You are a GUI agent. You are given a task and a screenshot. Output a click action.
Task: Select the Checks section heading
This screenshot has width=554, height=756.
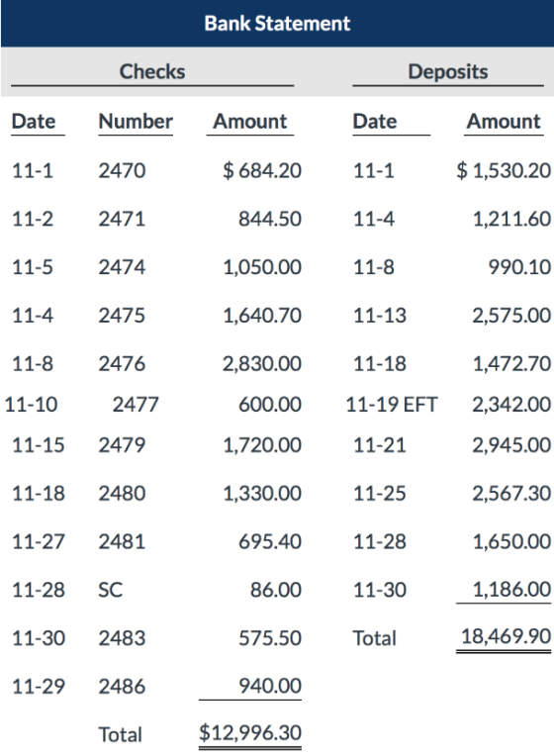[x=152, y=71]
